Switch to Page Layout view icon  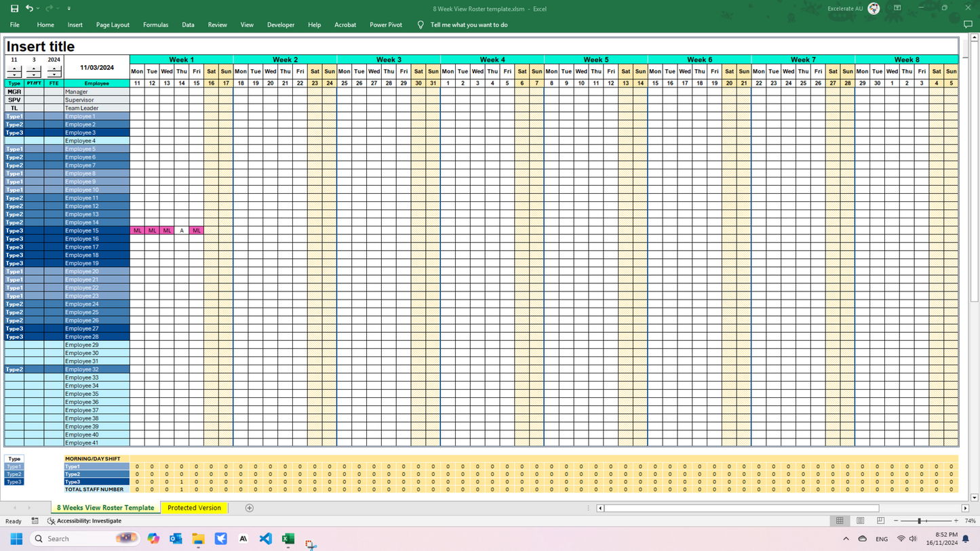[860, 521]
